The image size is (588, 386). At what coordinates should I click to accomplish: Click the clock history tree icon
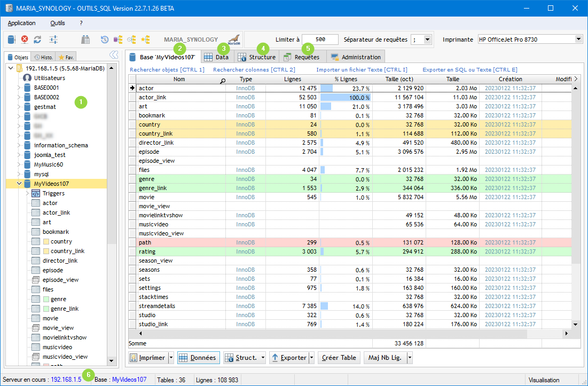click(131, 40)
